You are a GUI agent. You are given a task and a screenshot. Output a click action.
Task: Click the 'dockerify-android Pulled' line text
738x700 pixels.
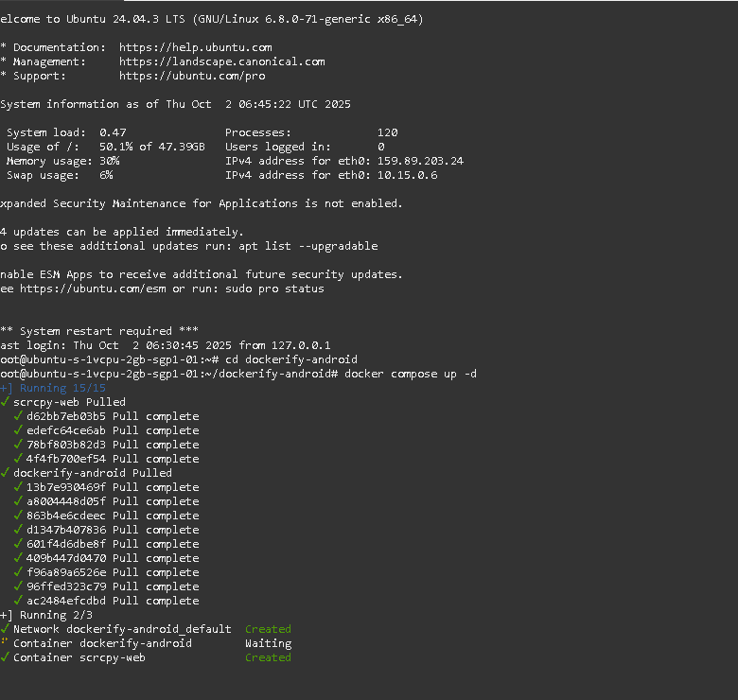[x=93, y=473]
